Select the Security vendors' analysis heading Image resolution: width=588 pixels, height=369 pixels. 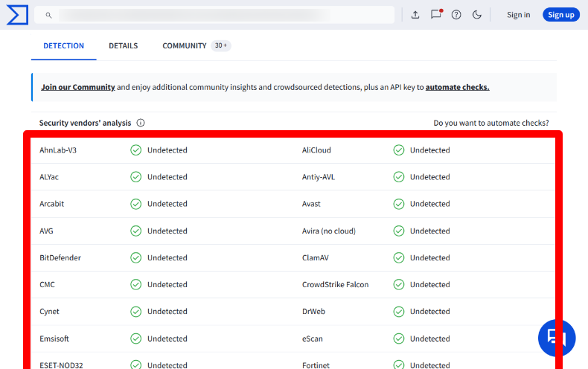click(85, 123)
